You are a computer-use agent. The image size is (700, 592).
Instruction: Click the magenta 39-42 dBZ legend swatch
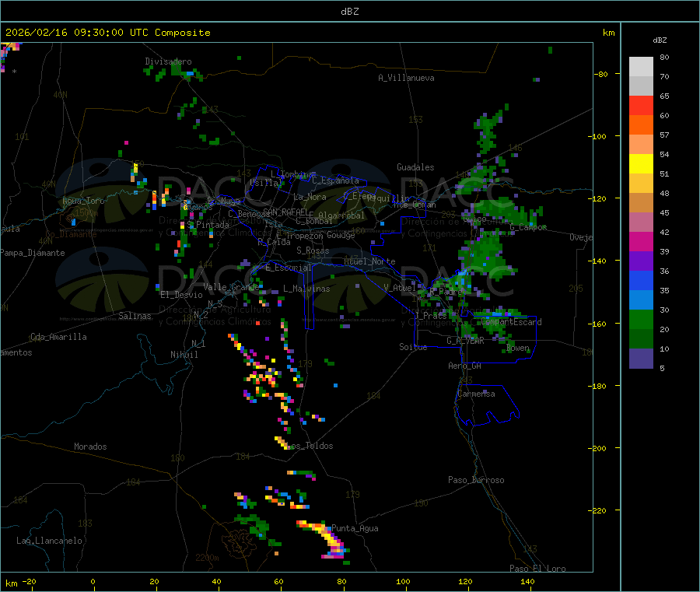(641, 241)
